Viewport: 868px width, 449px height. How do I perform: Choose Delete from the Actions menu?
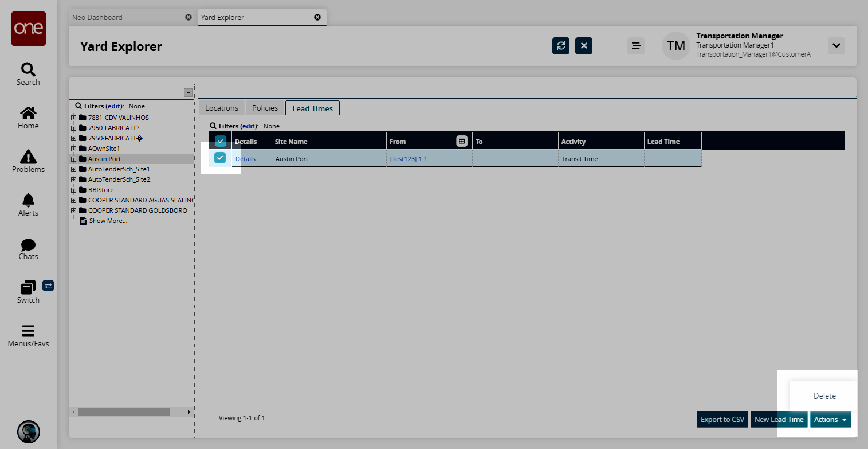pyautogui.click(x=824, y=396)
